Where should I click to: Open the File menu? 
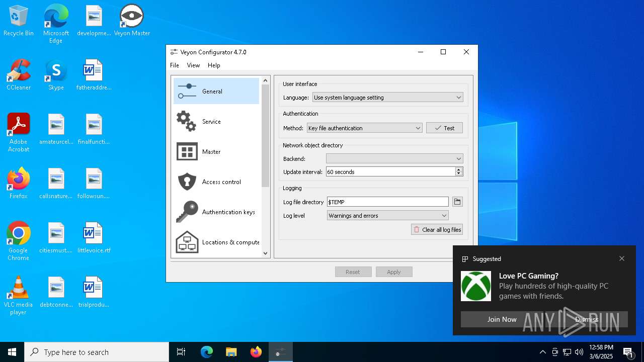[x=175, y=65]
